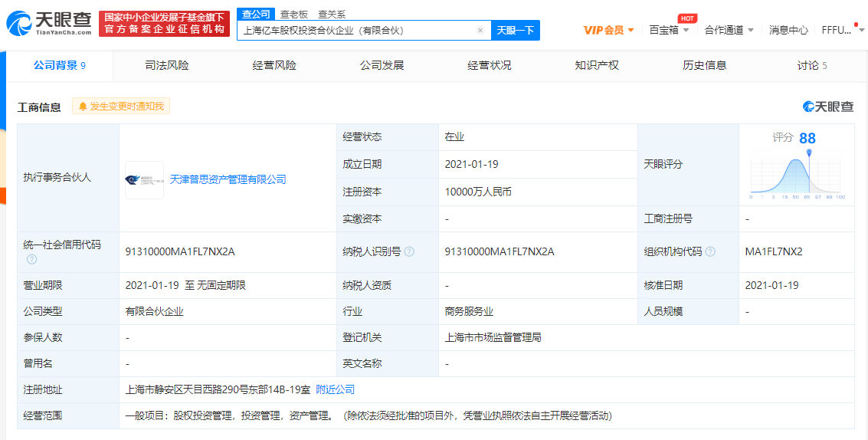The height and width of the screenshot is (440, 868).
Task: Click the 执行事务合伙人 label cell
Action: click(x=68, y=178)
